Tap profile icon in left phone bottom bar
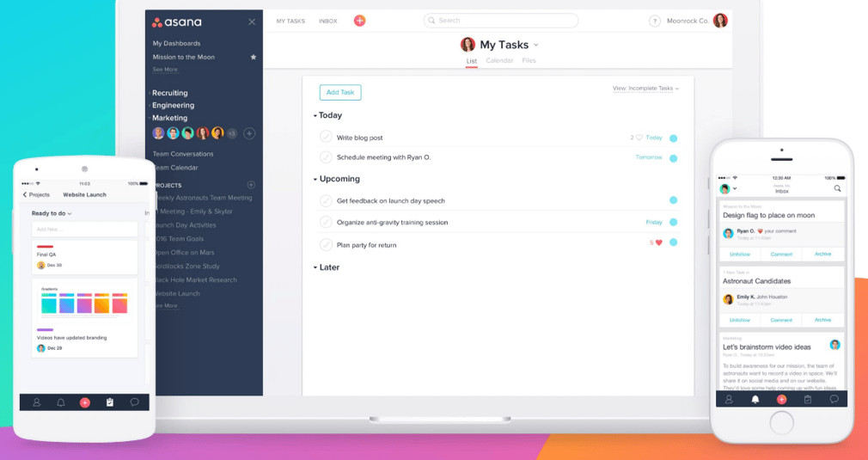 (37, 403)
